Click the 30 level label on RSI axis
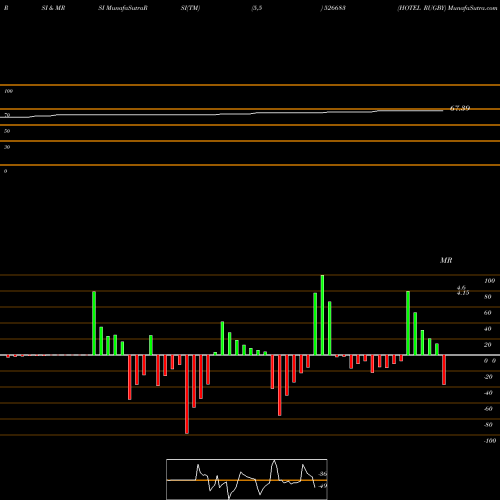Screen dimensions: 500x500 pos(7,147)
